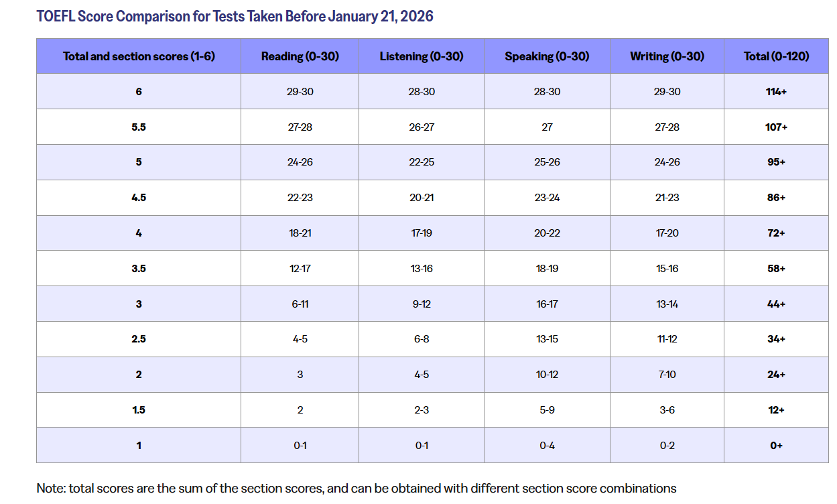Click the Total (0-120) column header
The height and width of the screenshot is (504, 837).
tap(776, 56)
